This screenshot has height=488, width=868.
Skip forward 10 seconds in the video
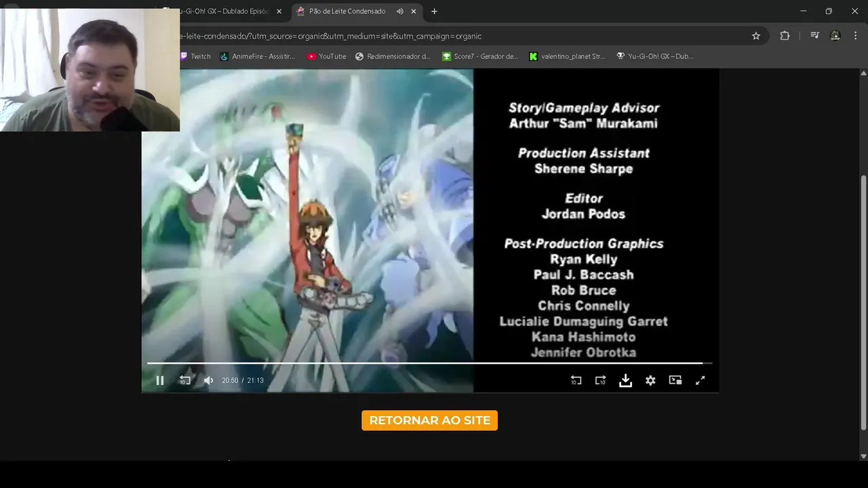pyautogui.click(x=600, y=380)
